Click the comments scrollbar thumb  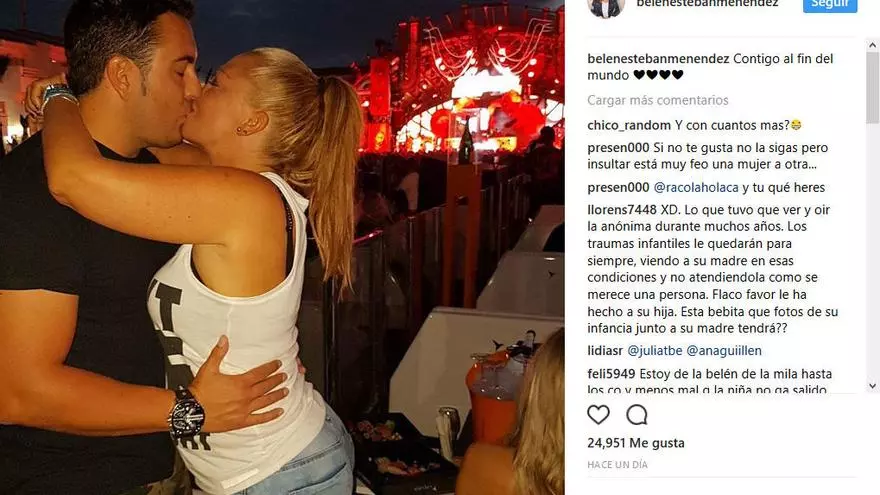[x=873, y=87]
